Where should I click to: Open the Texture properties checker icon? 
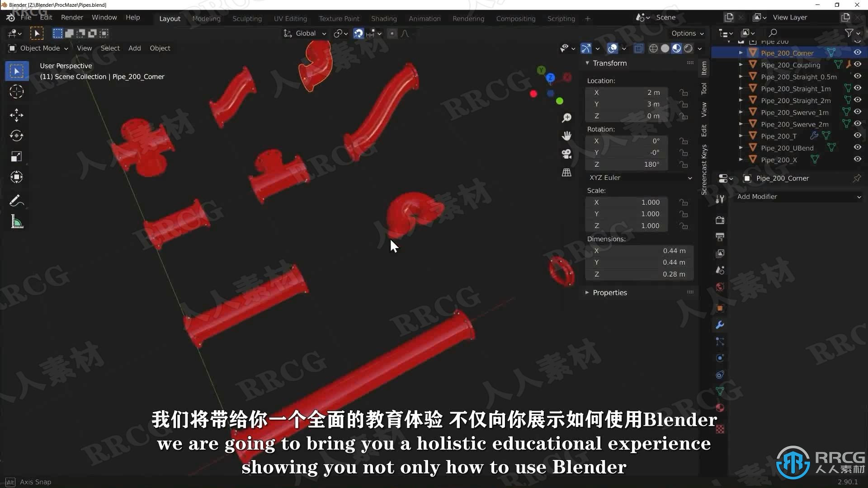pyautogui.click(x=720, y=429)
